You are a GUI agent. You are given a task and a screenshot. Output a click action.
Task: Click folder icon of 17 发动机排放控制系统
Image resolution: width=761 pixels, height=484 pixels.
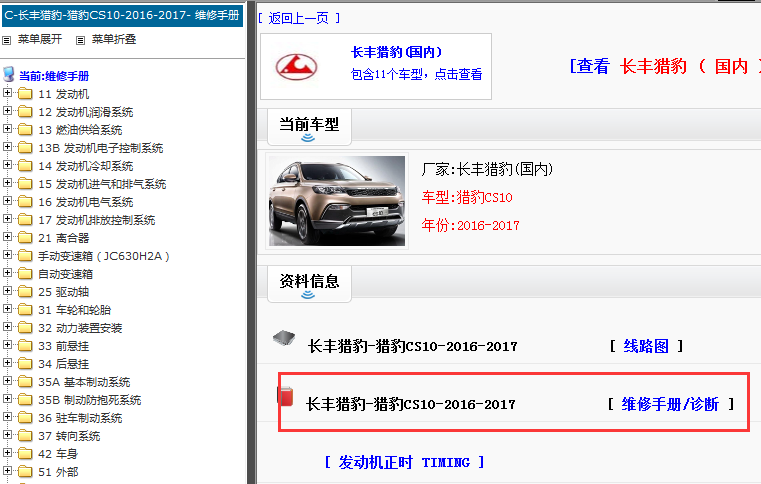[x=25, y=219]
